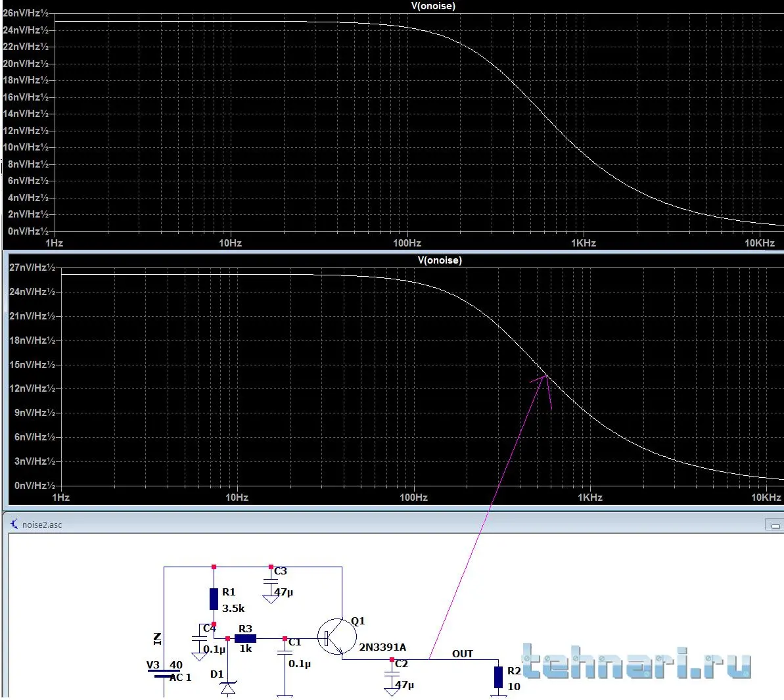The width and height of the screenshot is (784, 700).
Task: Click the 3.5k value of R1
Action: pyautogui.click(x=233, y=609)
